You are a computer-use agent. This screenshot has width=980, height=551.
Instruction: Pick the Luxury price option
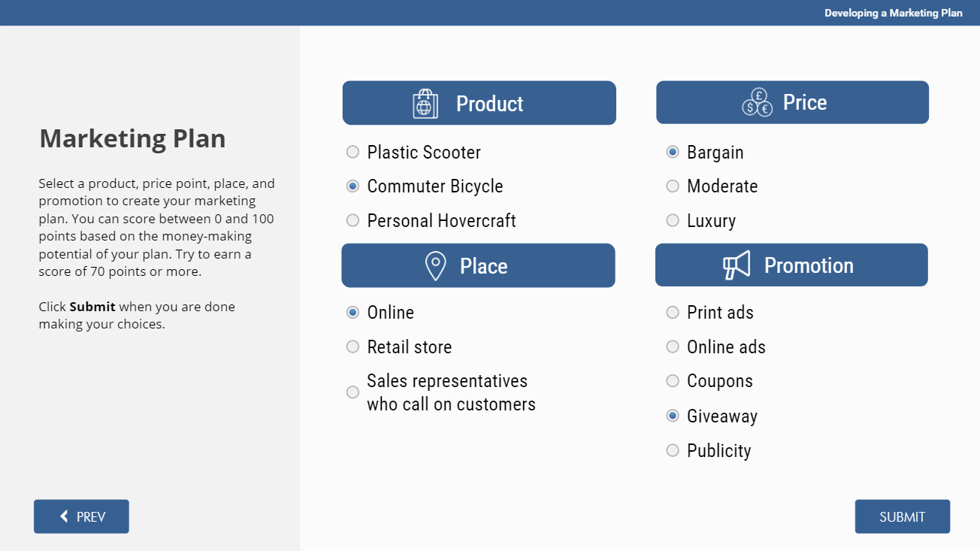click(x=673, y=221)
